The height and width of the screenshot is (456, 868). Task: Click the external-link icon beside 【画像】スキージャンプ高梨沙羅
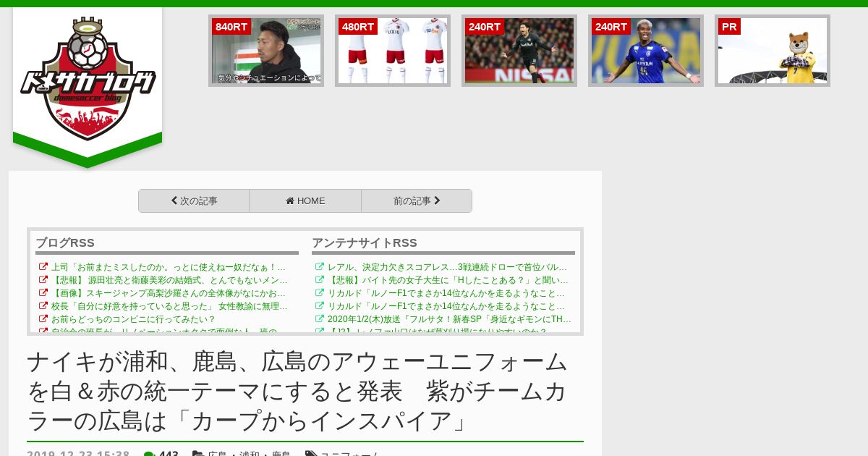43,293
